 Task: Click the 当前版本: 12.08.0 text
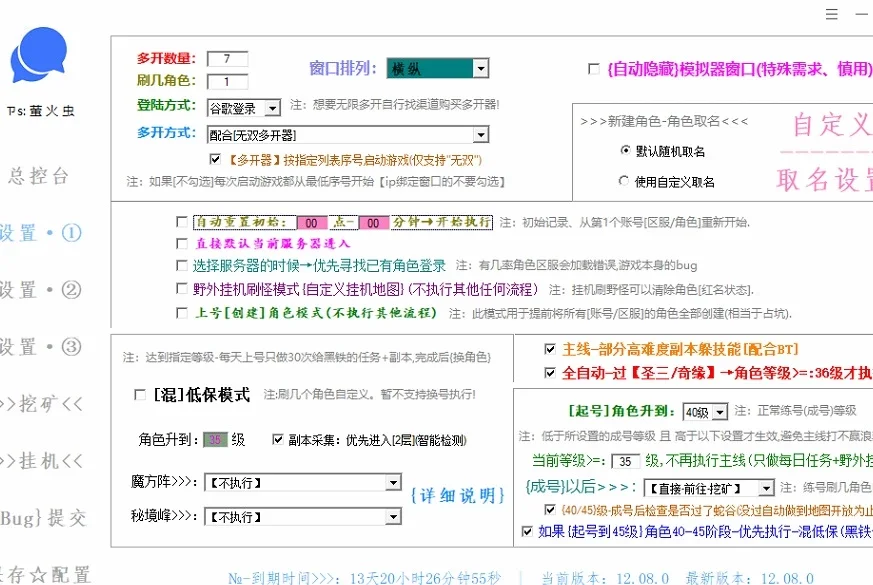606,578
